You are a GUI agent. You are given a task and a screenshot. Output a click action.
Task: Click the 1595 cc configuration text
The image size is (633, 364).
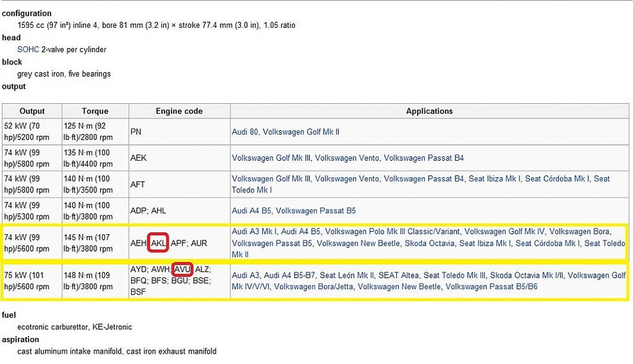coord(156,25)
